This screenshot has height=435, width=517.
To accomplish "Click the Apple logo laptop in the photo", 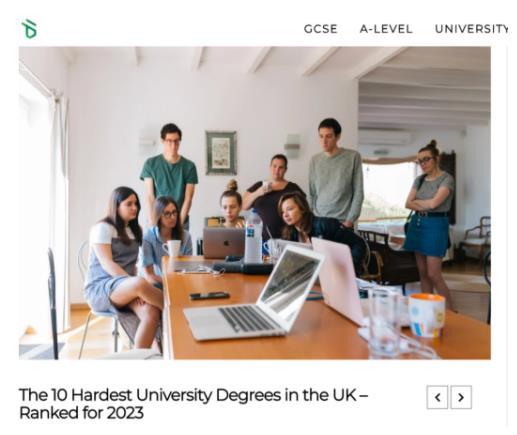I will pos(224,243).
